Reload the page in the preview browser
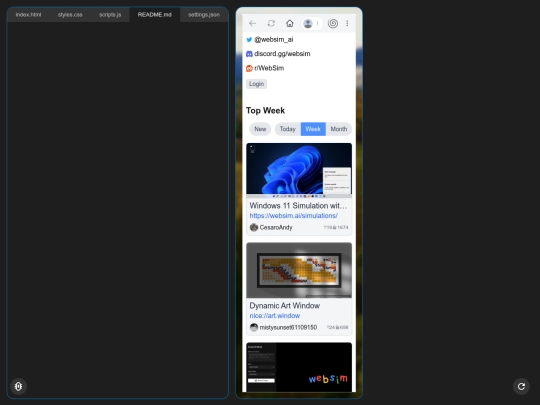 click(x=271, y=23)
